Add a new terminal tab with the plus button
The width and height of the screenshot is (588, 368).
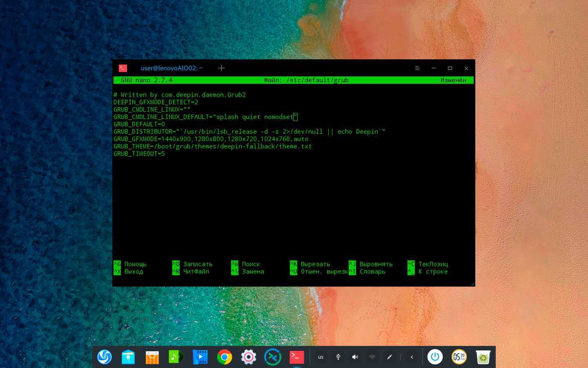point(221,68)
